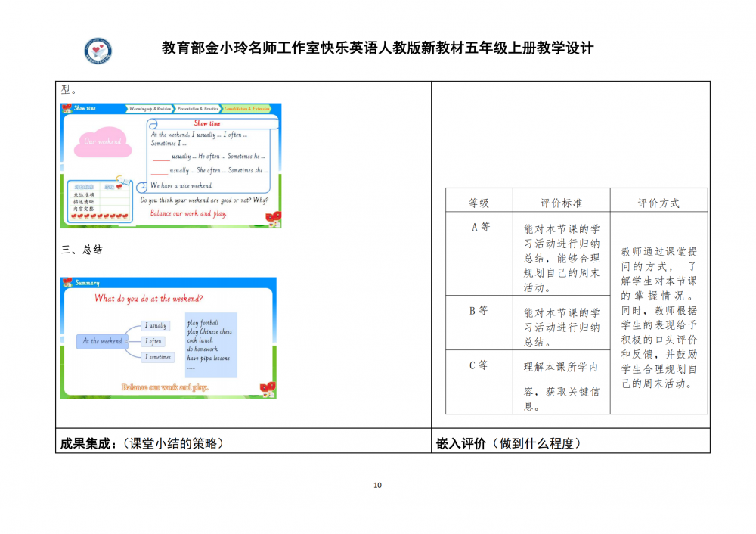
Task: Select '嵌入评价(做到什么程度)' row label
Action: [x=510, y=443]
